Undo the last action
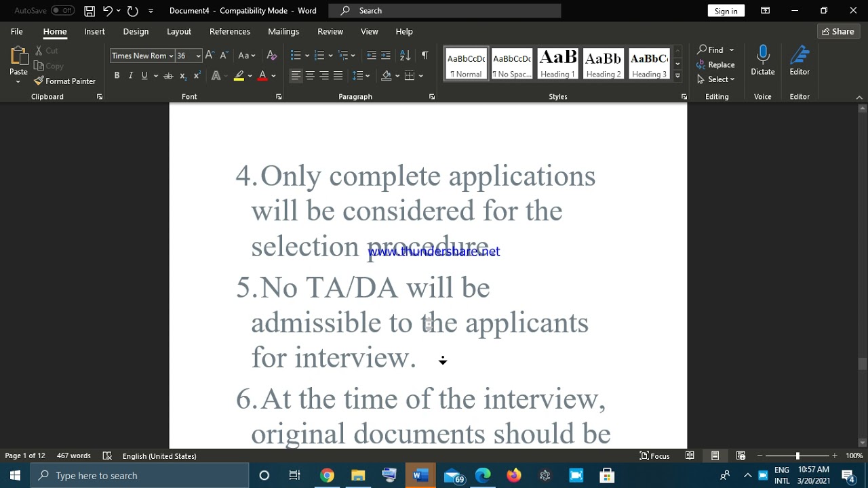 (107, 11)
